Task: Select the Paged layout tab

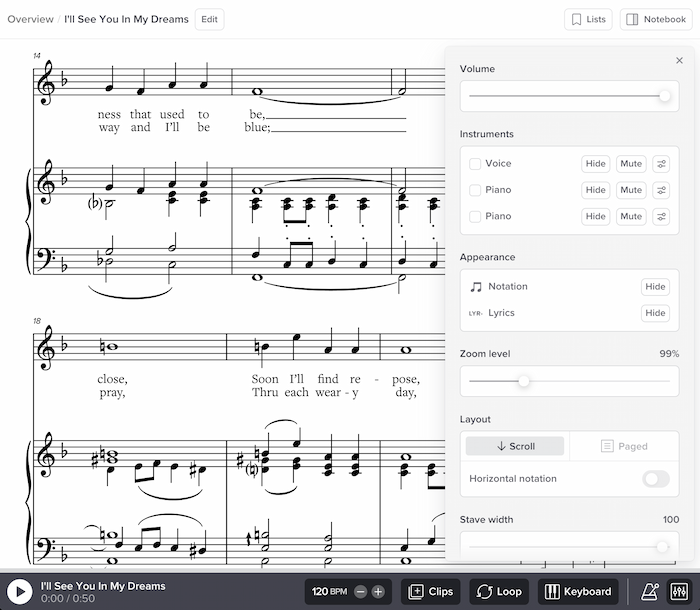Action: (623, 446)
